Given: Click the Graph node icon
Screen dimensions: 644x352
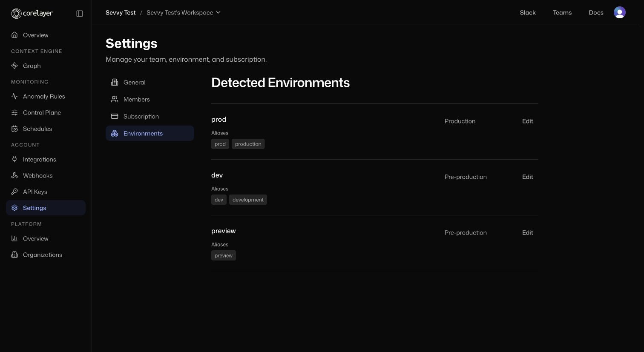Looking at the screenshot, I should point(14,66).
